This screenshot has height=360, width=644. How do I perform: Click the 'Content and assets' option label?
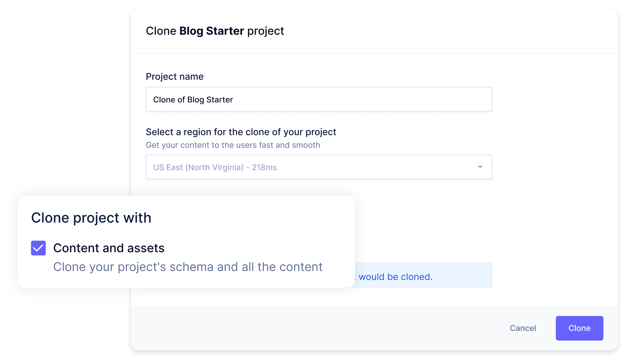[x=109, y=248]
